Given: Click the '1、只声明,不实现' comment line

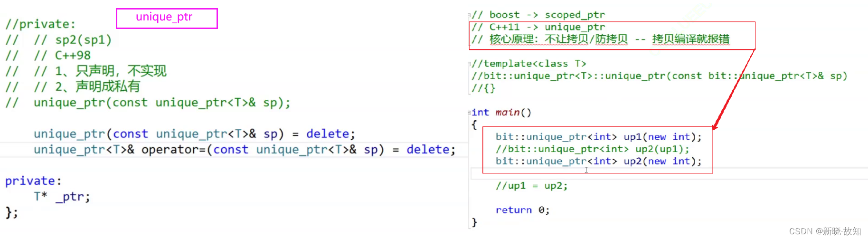Looking at the screenshot, I should coord(85,71).
